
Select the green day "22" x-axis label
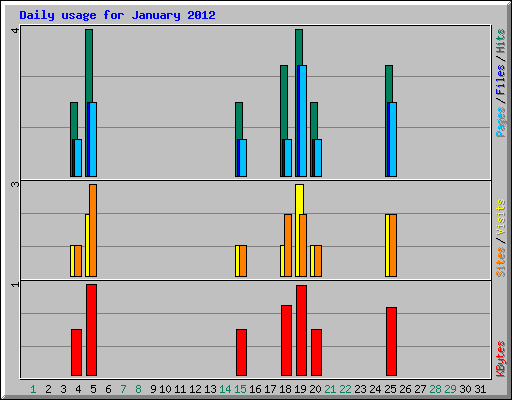[345, 389]
